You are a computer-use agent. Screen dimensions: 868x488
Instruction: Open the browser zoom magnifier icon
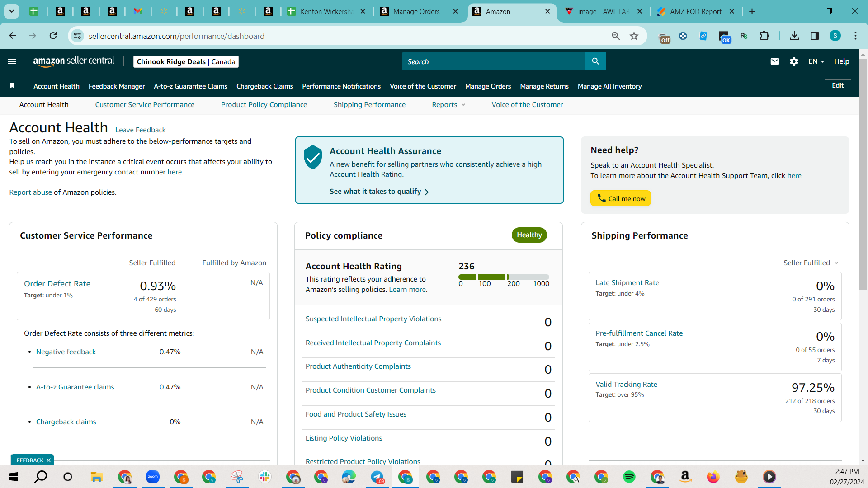616,36
